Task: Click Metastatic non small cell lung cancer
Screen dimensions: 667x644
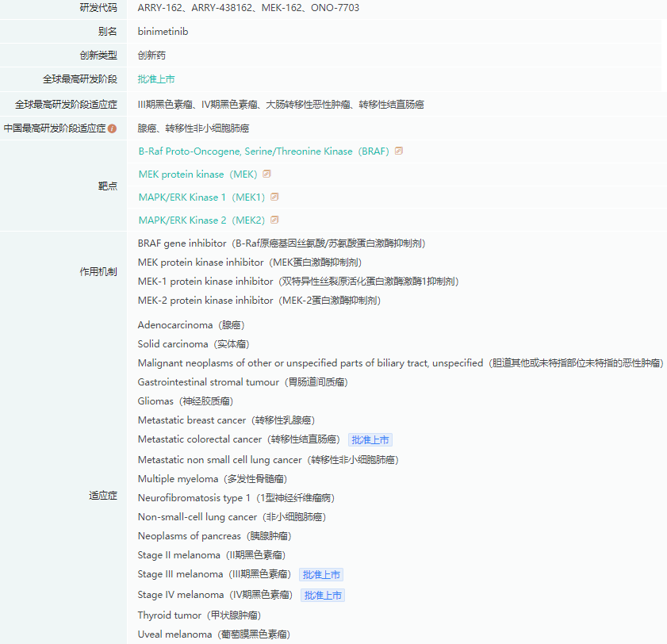Action: point(268,460)
